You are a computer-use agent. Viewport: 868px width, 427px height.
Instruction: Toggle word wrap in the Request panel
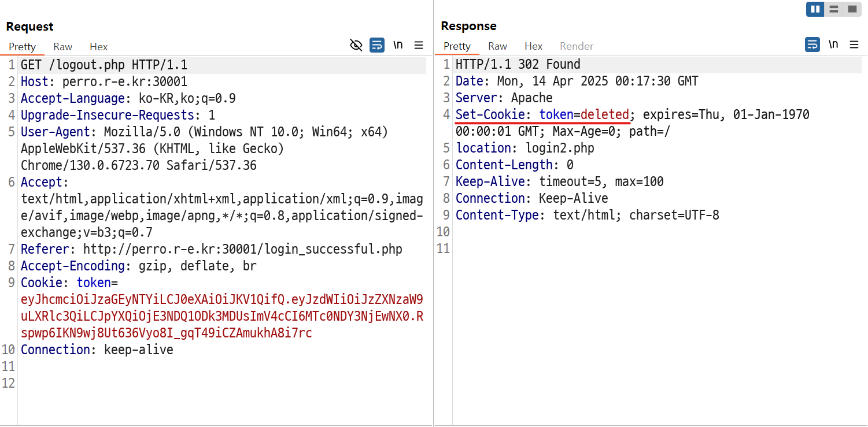377,45
